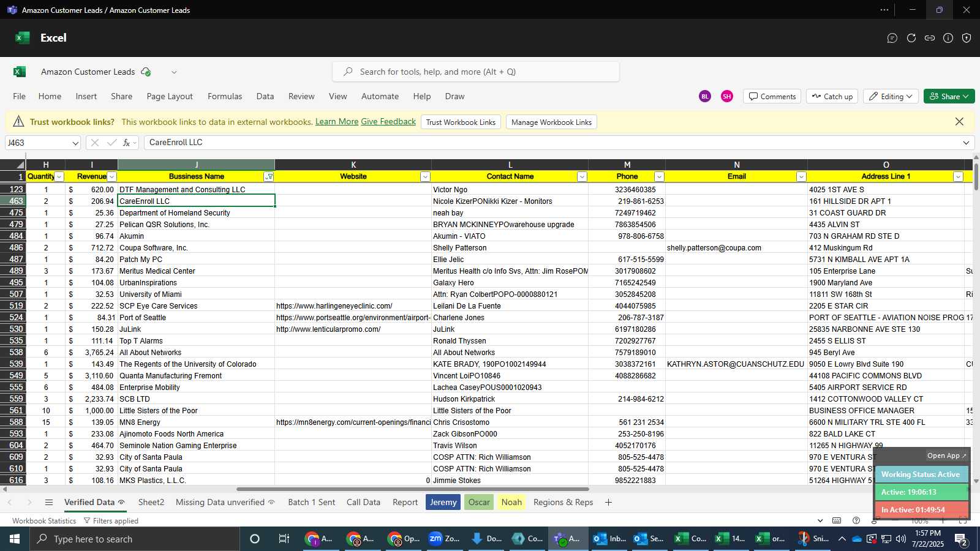Open the about-this-tab info icon
The image size is (980, 551).
[x=948, y=38]
